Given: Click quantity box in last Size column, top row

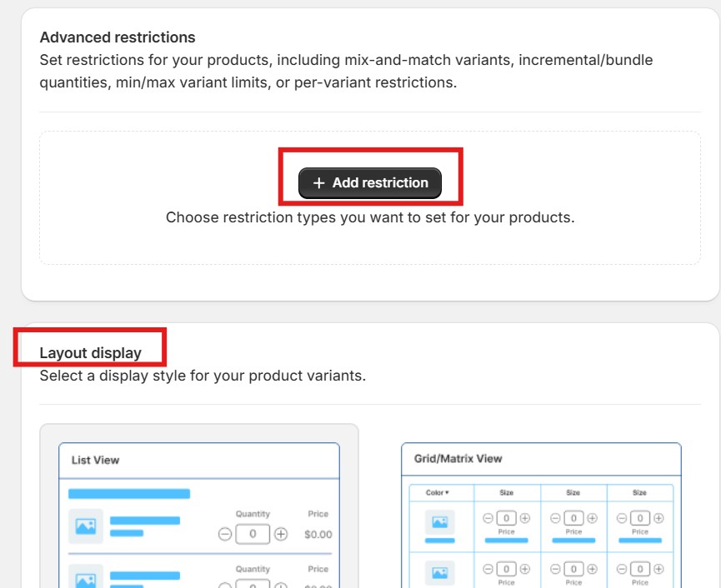Looking at the screenshot, I should tap(640, 518).
